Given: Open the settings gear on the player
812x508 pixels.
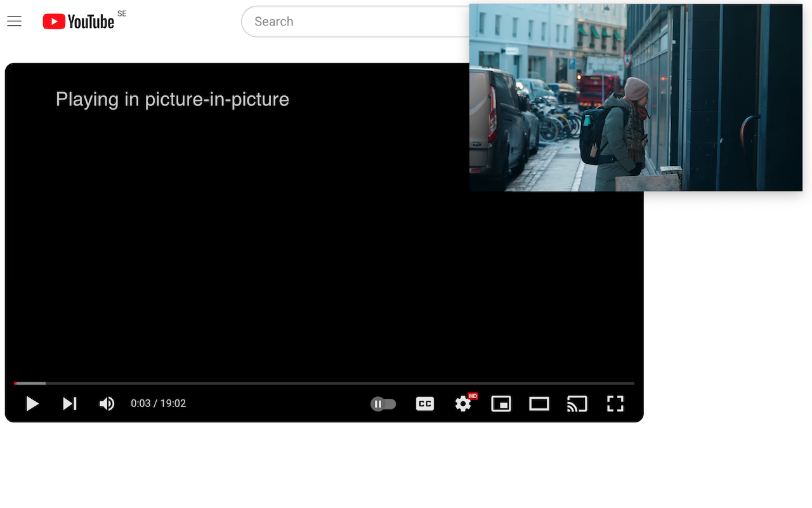Looking at the screenshot, I should pos(463,403).
